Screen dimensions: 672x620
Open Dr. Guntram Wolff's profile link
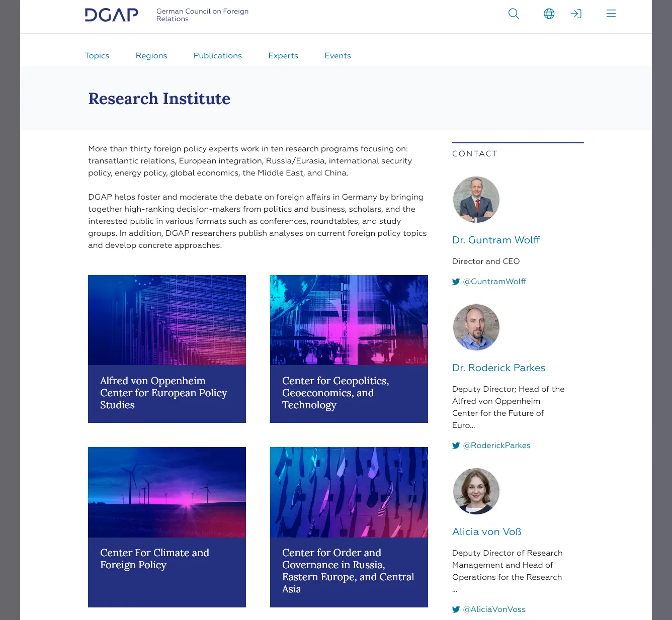[x=496, y=240]
